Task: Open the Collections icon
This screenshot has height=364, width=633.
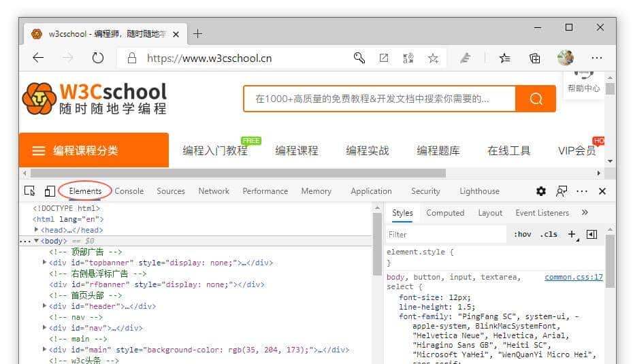Action: tap(535, 58)
